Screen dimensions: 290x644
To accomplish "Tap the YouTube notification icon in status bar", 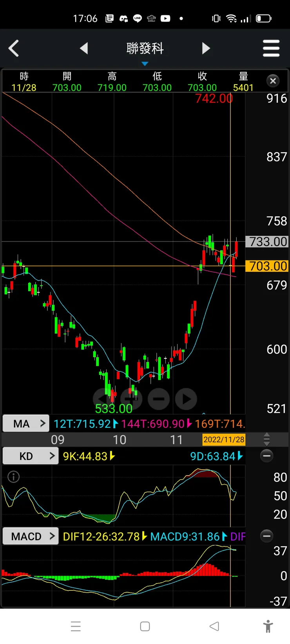I will (x=165, y=18).
